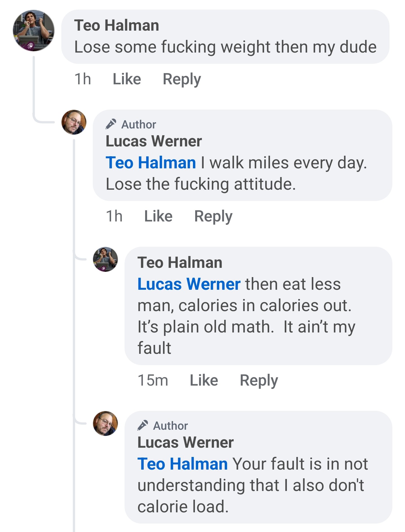Click blue Teo Halman mention in calorie load reply
Image resolution: width=405 pixels, height=532 pixels.
coord(183,464)
